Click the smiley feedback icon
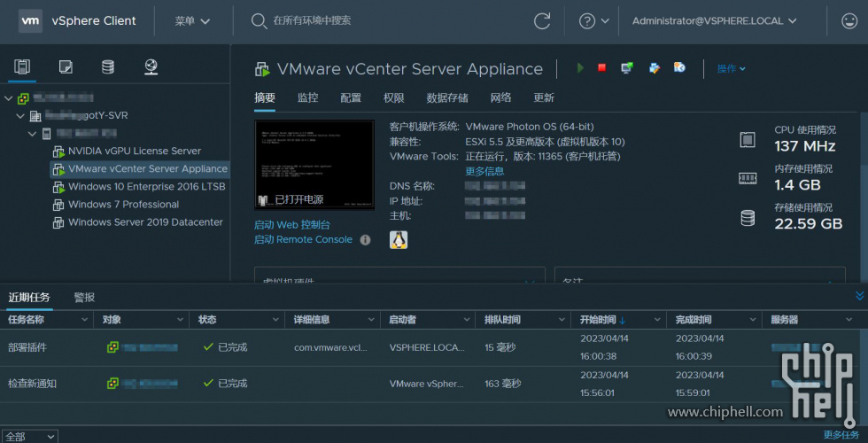868x443 pixels. pos(849,21)
